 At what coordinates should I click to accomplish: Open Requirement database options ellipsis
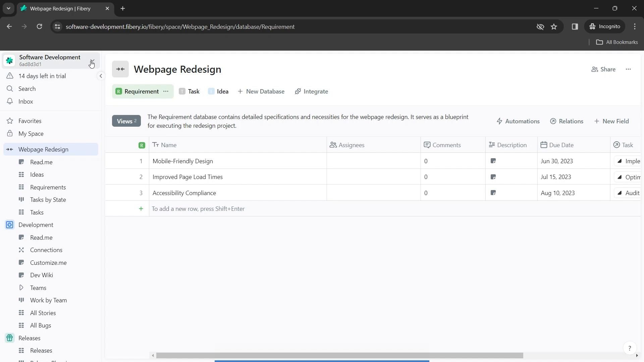click(x=166, y=92)
